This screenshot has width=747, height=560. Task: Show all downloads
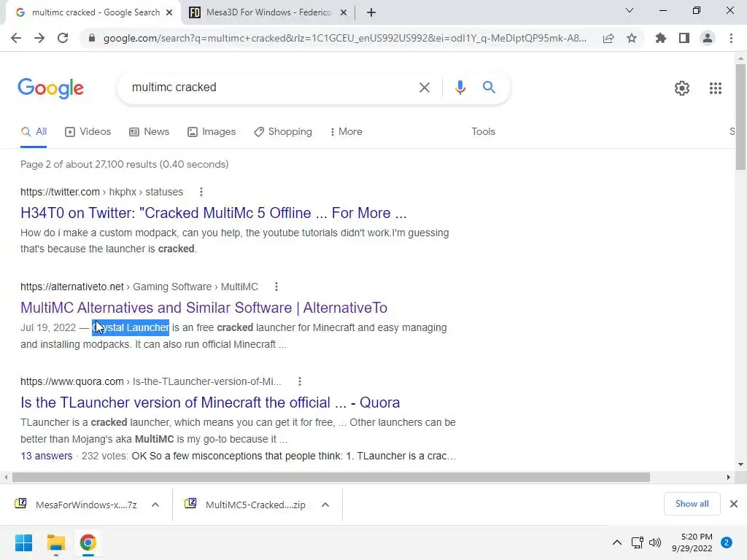[x=692, y=504]
